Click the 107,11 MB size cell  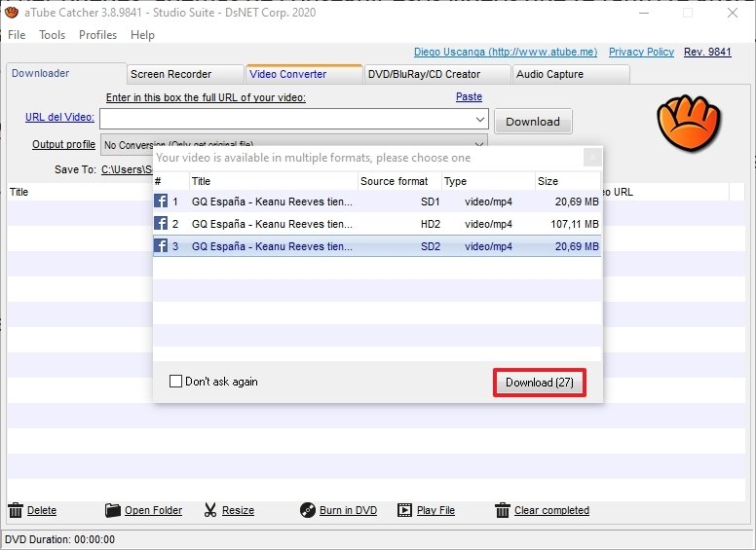(x=575, y=224)
